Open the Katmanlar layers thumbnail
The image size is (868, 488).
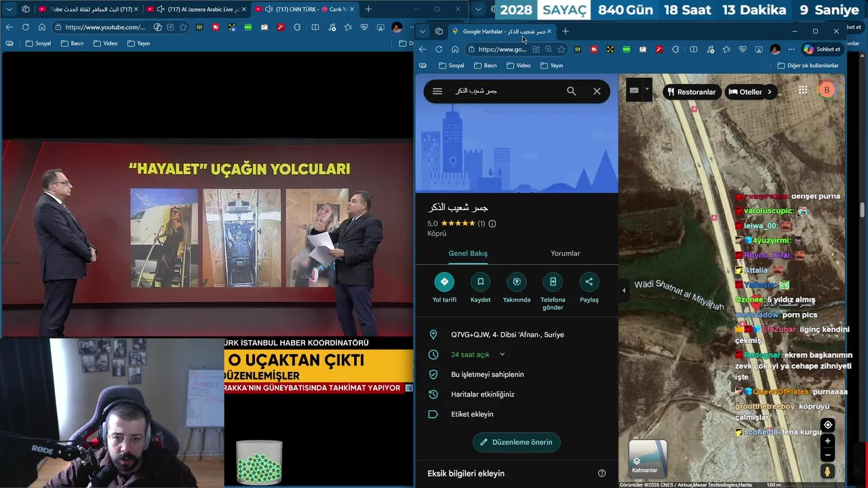[x=648, y=457]
